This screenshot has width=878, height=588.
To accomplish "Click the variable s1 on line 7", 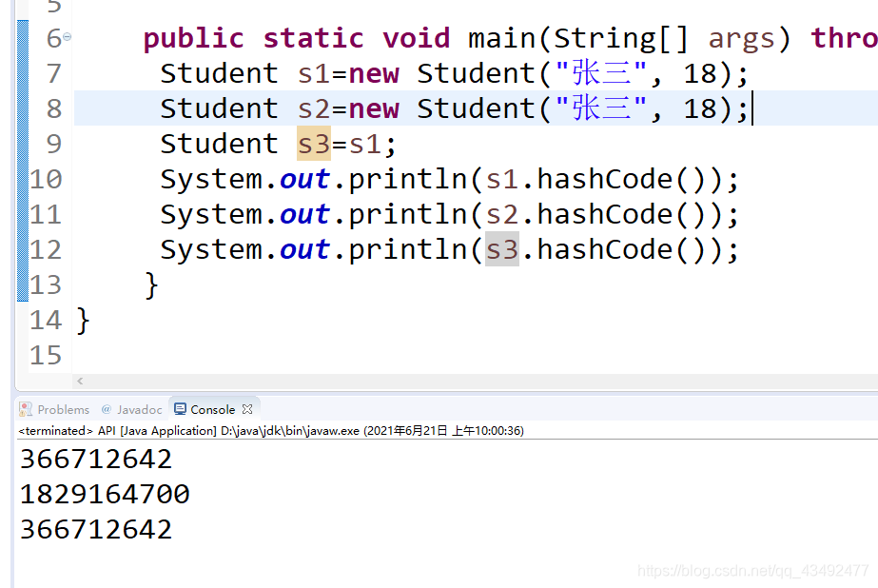I will 314,73.
